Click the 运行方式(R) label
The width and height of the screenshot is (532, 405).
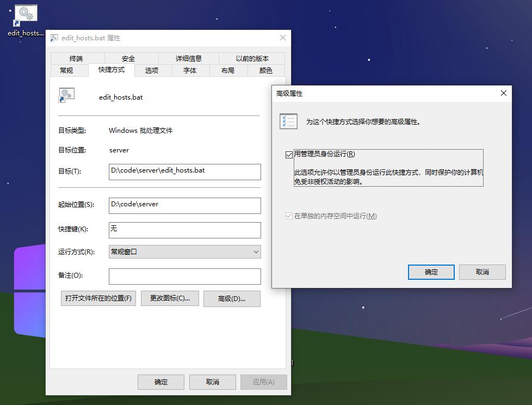point(76,252)
